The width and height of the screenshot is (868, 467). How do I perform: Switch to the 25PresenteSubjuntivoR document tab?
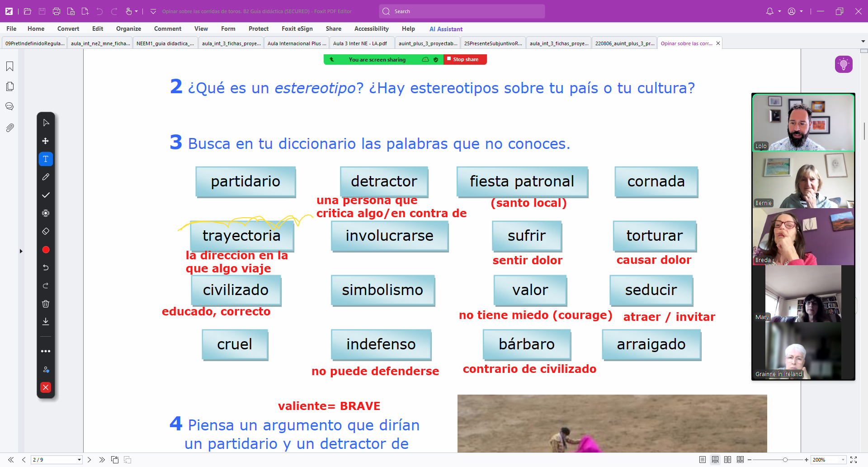pos(493,43)
